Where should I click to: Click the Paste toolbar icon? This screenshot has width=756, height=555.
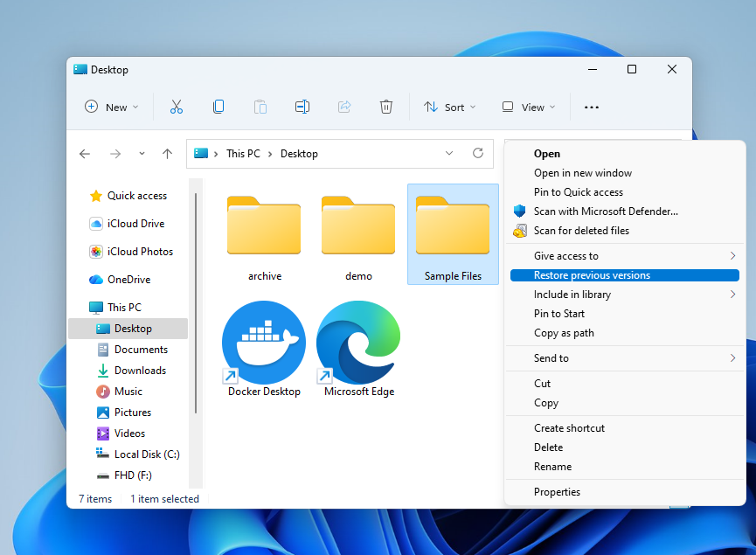pyautogui.click(x=260, y=107)
